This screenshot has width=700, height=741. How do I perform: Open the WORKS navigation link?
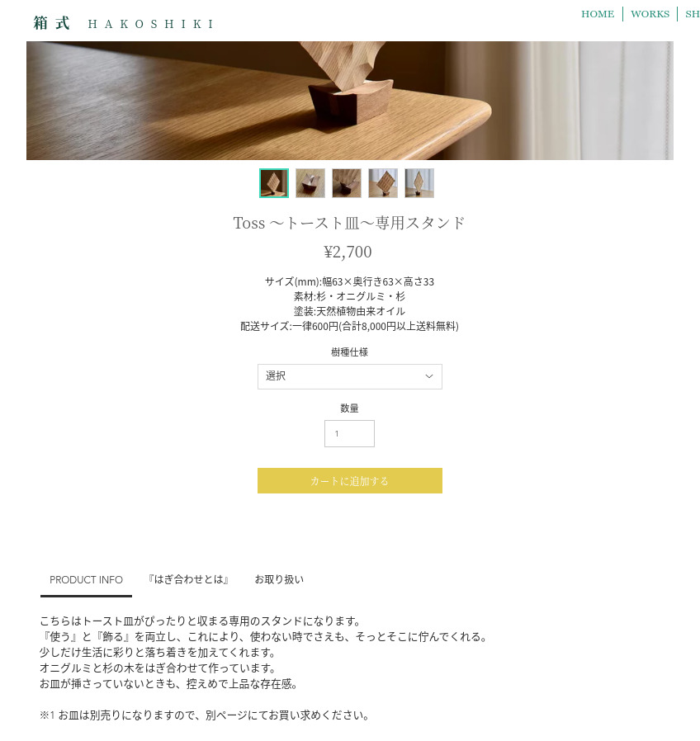[650, 14]
